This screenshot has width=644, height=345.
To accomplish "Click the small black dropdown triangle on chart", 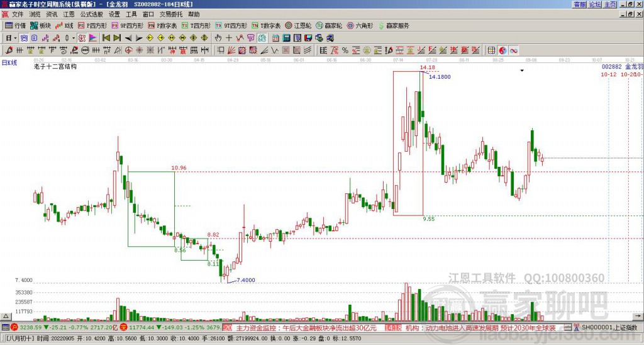I will (522, 71).
